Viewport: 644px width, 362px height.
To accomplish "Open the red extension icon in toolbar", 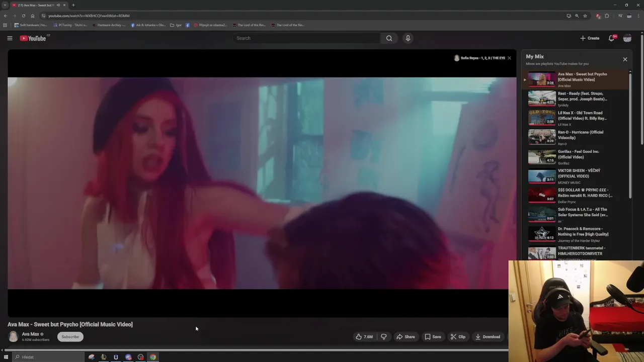I will pyautogui.click(x=598, y=16).
